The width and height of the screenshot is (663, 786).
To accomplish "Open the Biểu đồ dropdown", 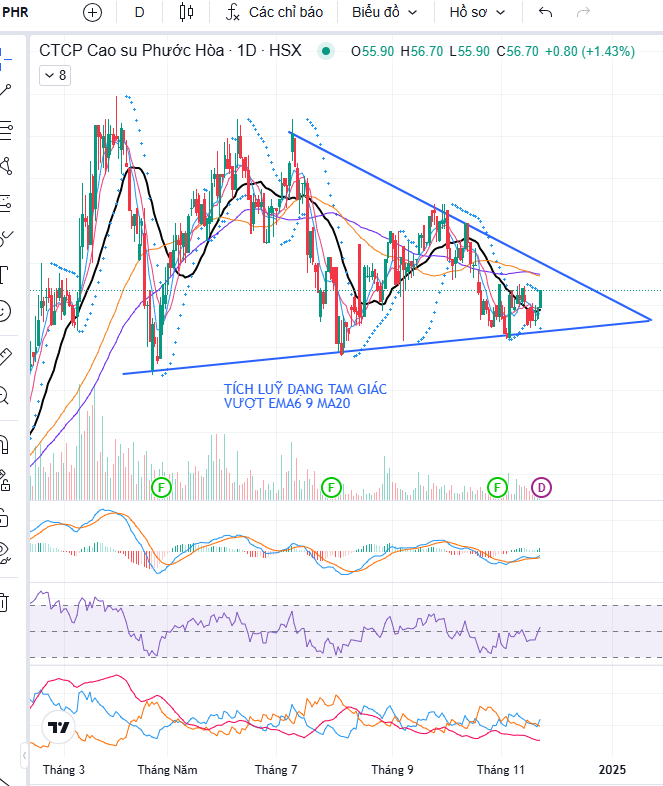I will coord(384,12).
